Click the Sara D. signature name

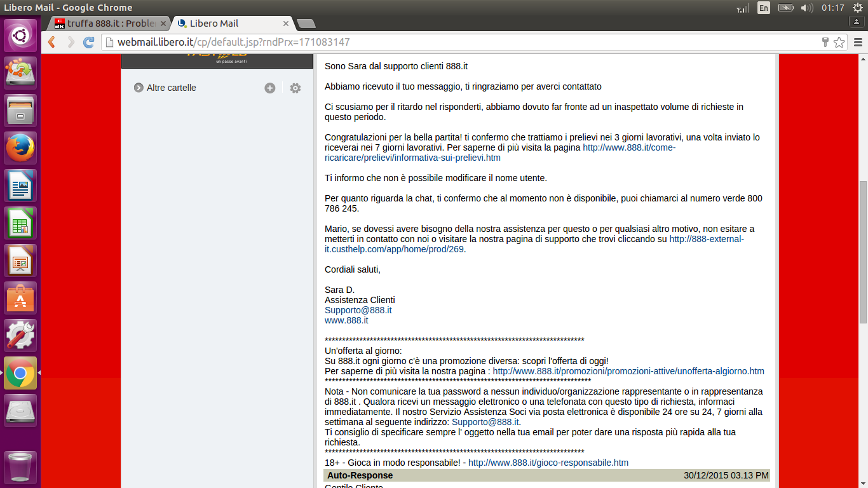pos(339,290)
